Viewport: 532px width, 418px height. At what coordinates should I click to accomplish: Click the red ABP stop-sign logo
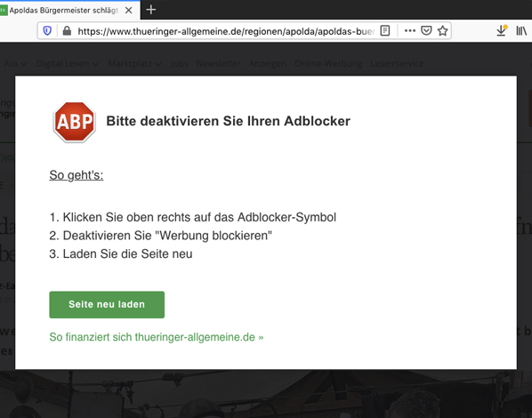(75, 122)
